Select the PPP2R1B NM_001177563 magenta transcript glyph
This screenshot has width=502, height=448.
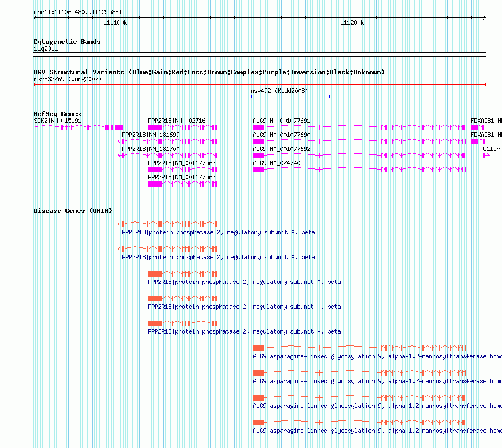pos(183,170)
